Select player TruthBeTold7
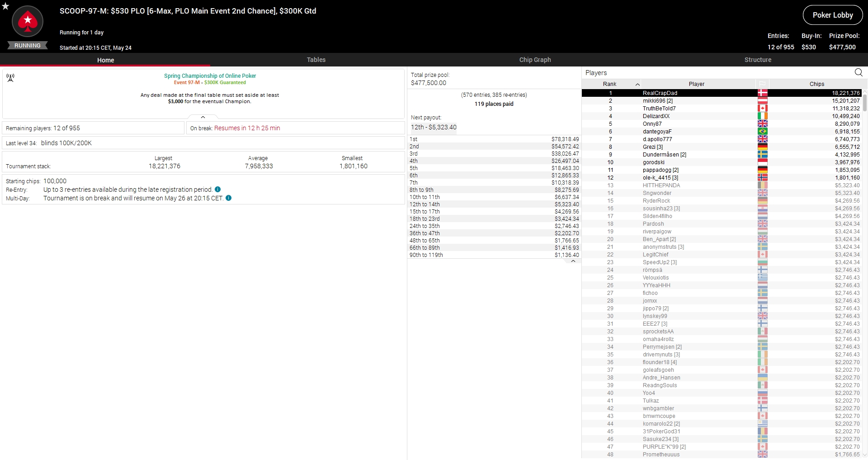 click(722, 109)
